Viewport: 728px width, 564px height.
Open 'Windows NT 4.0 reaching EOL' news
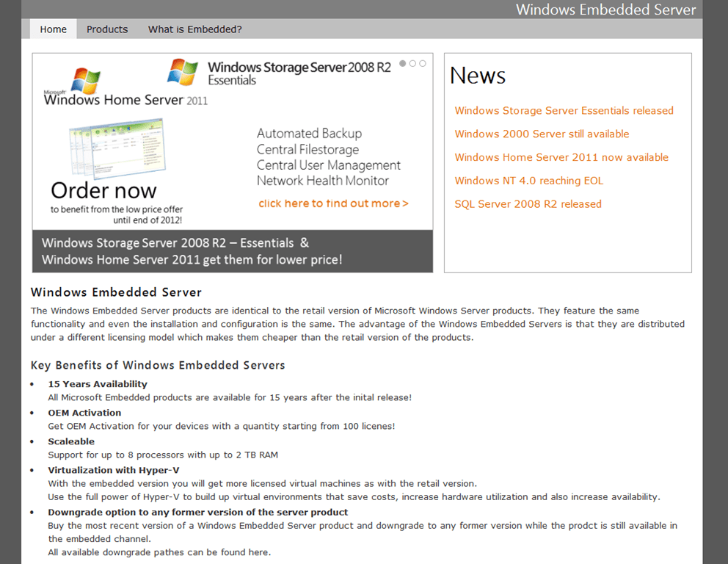pyautogui.click(x=529, y=181)
